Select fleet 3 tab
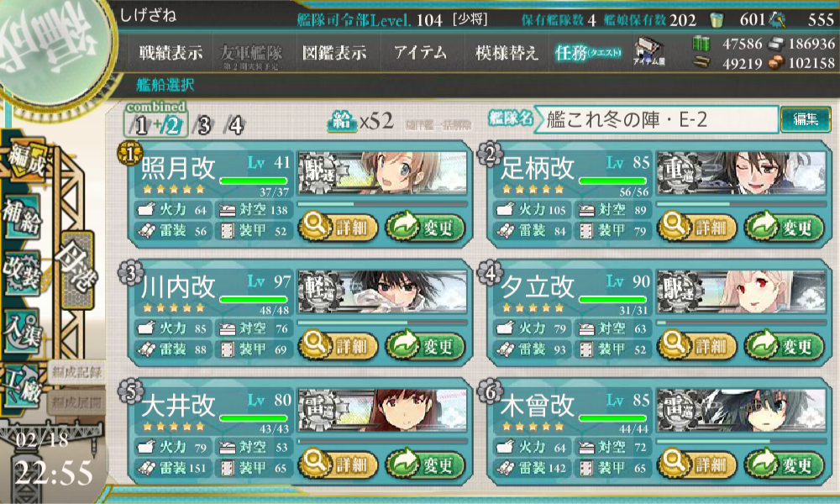This screenshot has width=840, height=504. [204, 126]
